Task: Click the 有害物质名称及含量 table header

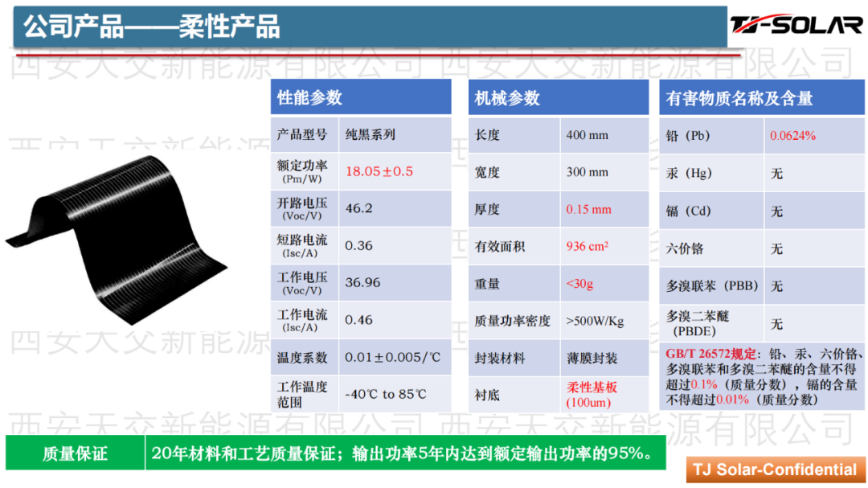Action: coord(739,98)
